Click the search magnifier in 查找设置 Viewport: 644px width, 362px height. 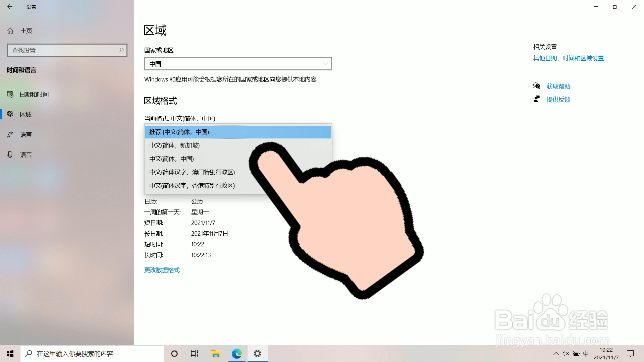[x=121, y=50]
